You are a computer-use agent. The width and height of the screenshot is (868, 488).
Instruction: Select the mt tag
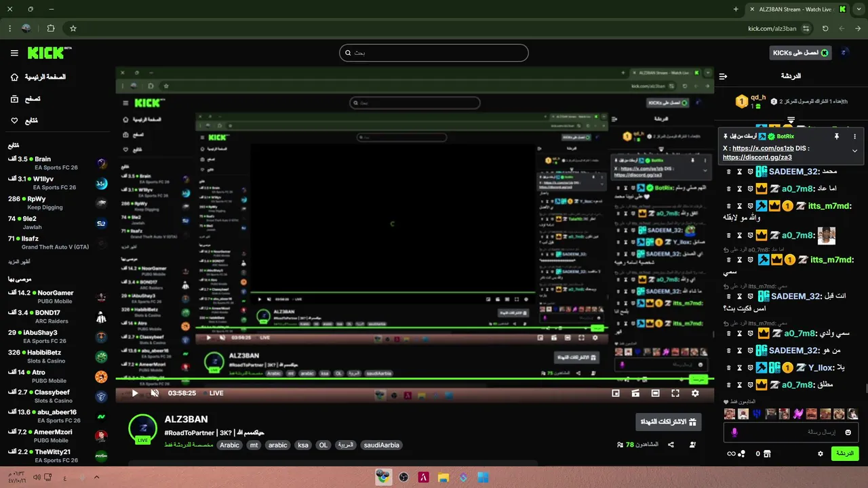pyautogui.click(x=254, y=445)
